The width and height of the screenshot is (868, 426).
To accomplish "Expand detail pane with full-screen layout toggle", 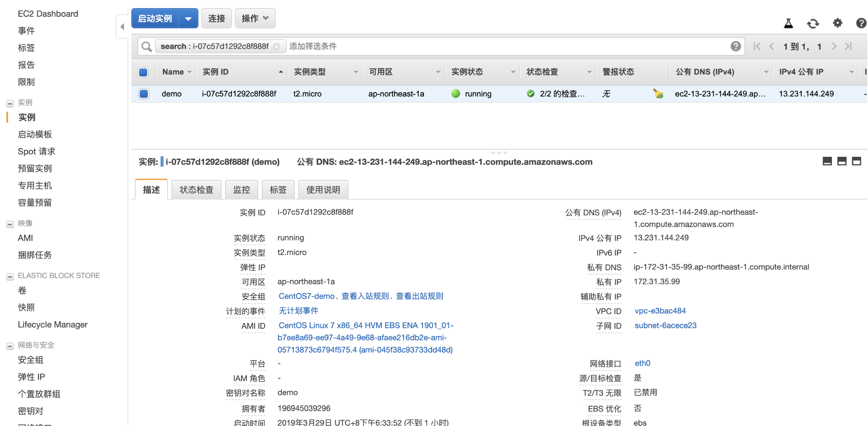I will [856, 161].
